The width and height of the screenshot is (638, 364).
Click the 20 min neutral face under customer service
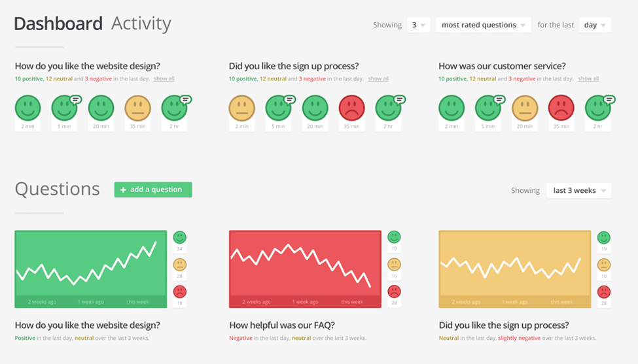(524, 108)
